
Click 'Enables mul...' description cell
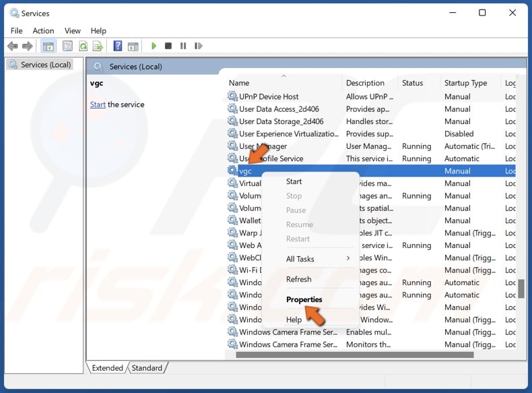[369, 332]
